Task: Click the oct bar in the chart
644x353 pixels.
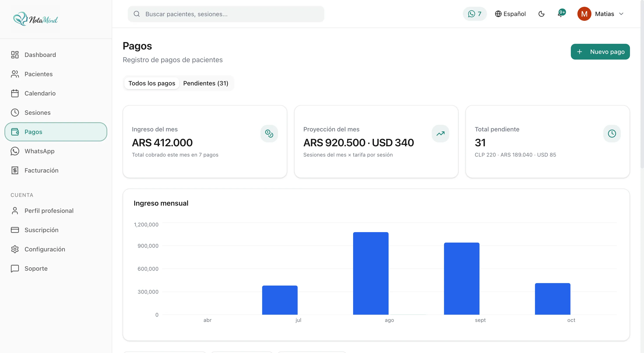Action: click(x=552, y=299)
